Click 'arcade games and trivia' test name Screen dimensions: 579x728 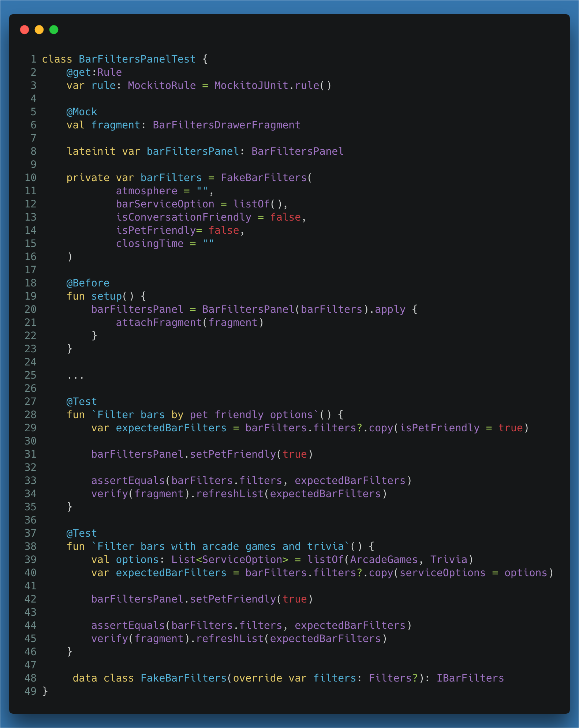coord(221,547)
